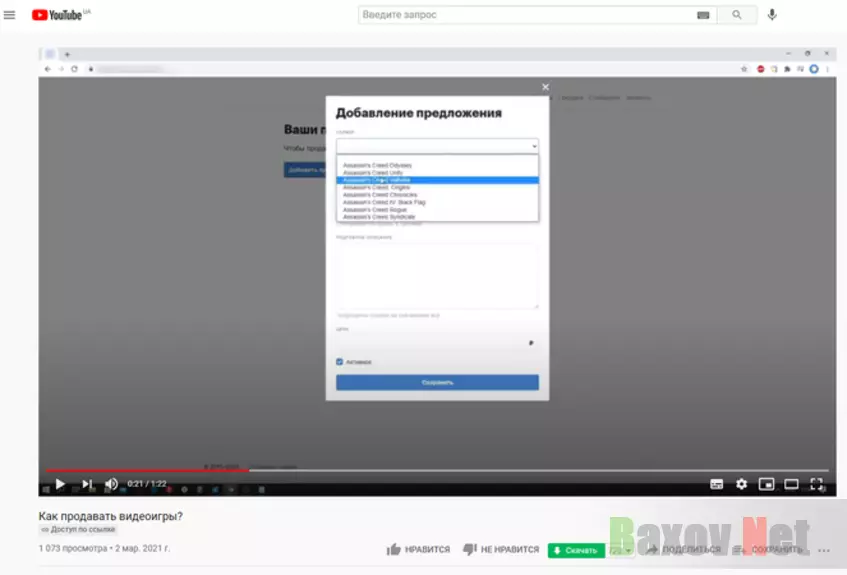
Task: Enter fullscreen mode
Action: (816, 484)
